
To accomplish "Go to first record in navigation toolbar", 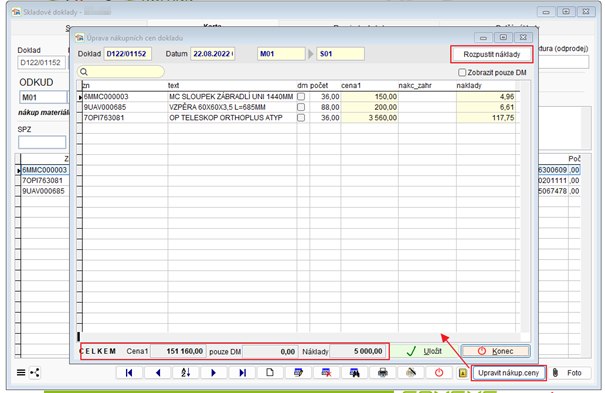I will (x=129, y=373).
